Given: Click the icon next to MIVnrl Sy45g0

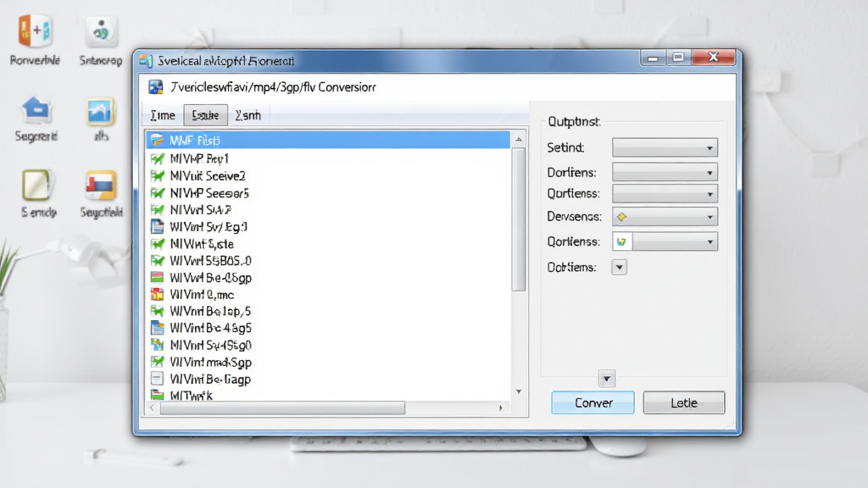Looking at the screenshot, I should [x=157, y=345].
